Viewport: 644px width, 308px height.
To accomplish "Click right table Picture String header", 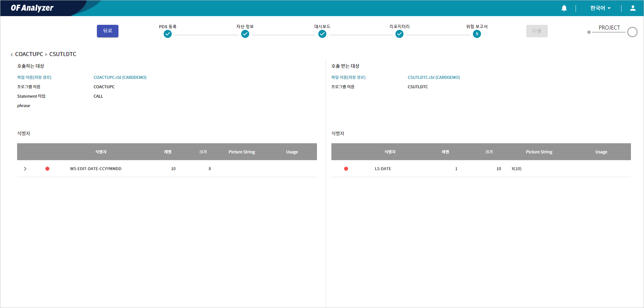I will (x=539, y=152).
